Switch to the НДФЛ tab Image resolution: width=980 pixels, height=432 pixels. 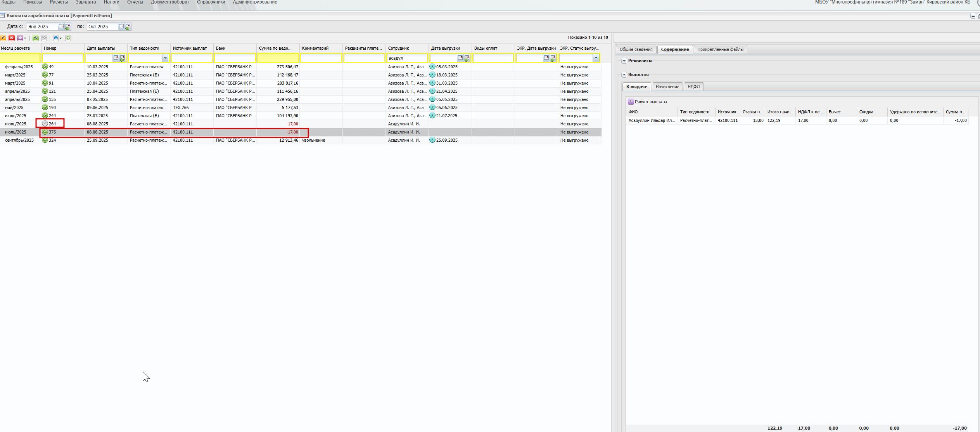click(x=693, y=87)
